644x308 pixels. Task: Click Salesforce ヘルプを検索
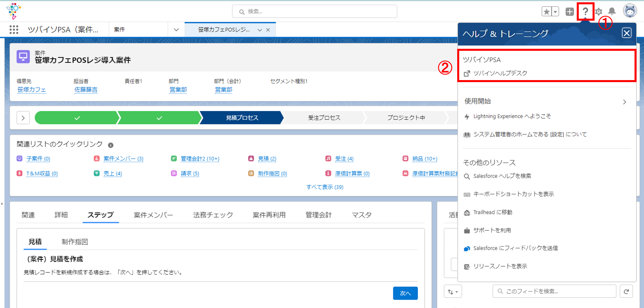[x=502, y=176]
